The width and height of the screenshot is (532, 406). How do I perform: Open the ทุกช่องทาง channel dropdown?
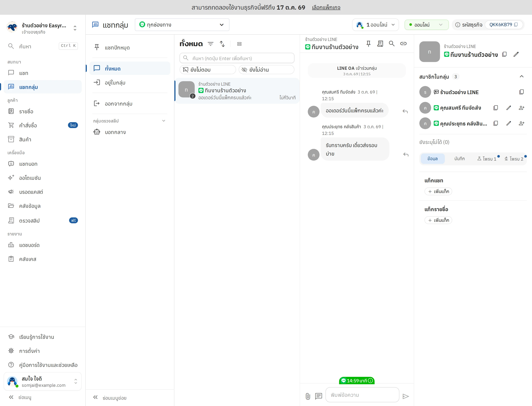click(x=182, y=25)
